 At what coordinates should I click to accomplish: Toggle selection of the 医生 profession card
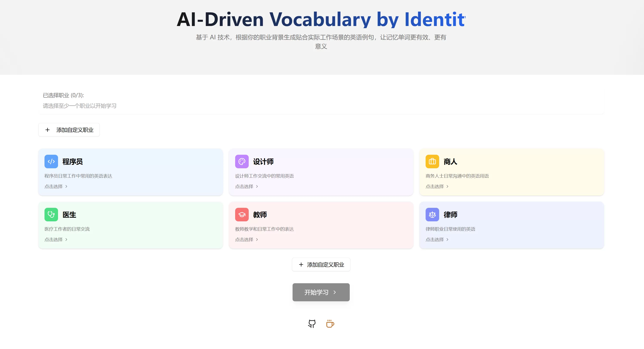130,225
